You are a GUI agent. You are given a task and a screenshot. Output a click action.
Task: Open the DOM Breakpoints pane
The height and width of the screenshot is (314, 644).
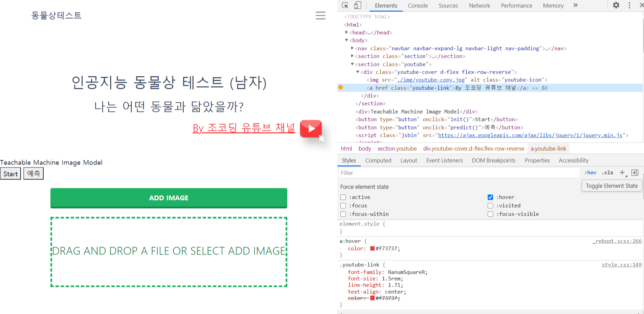tap(494, 161)
